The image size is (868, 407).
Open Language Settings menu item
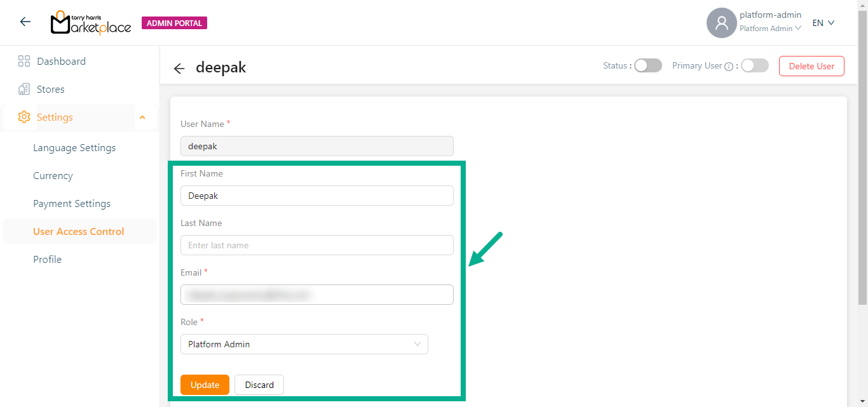74,148
